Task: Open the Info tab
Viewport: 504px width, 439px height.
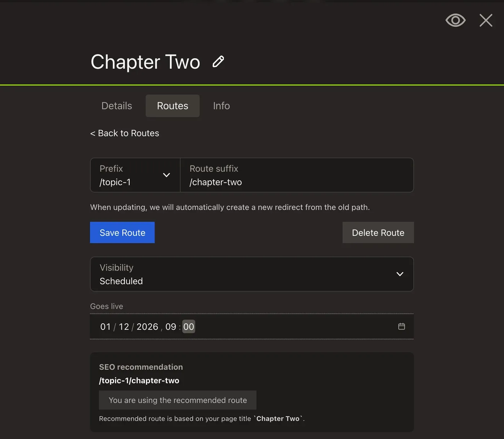Action: [221, 106]
